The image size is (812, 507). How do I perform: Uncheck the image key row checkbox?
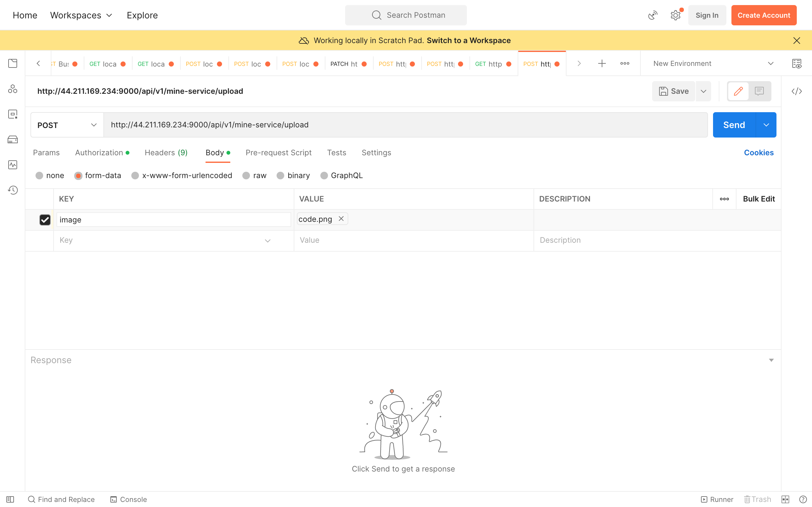coord(45,220)
